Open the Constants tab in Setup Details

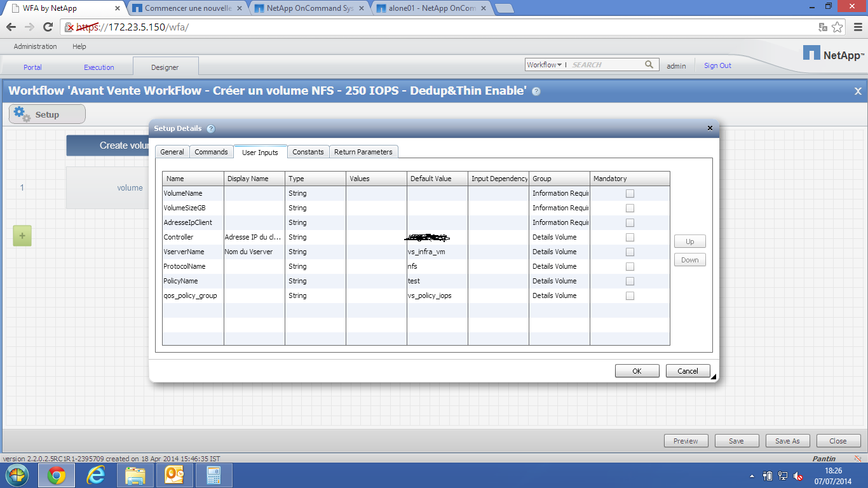pyautogui.click(x=308, y=152)
